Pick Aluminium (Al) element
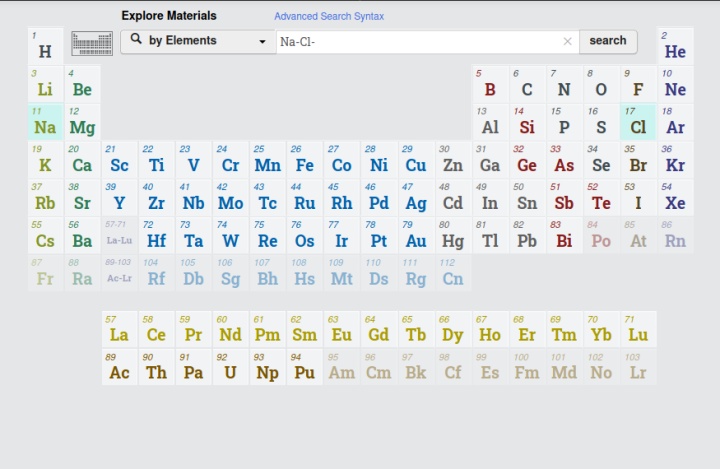 tap(490, 122)
